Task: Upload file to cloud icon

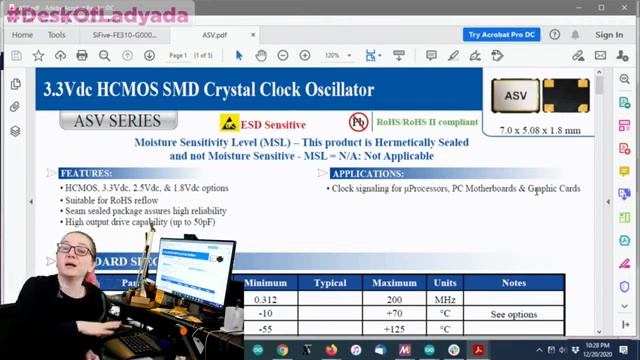Action: [x=60, y=56]
